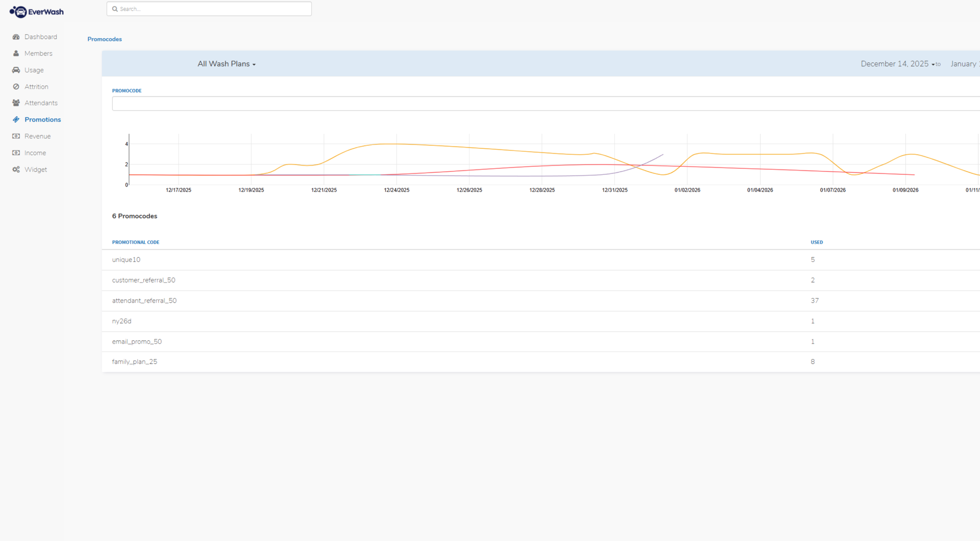The image size is (980, 541).
Task: Click the EverWash logo icon
Action: click(19, 12)
